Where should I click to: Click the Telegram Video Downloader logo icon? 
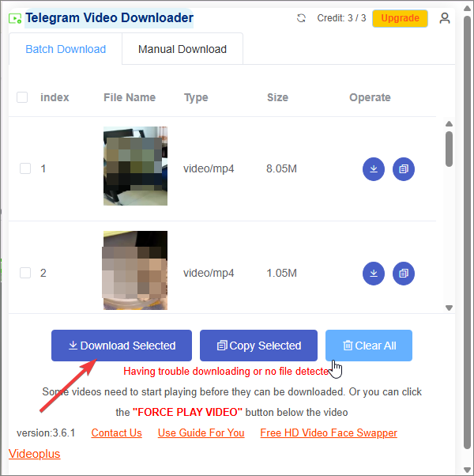click(15, 18)
